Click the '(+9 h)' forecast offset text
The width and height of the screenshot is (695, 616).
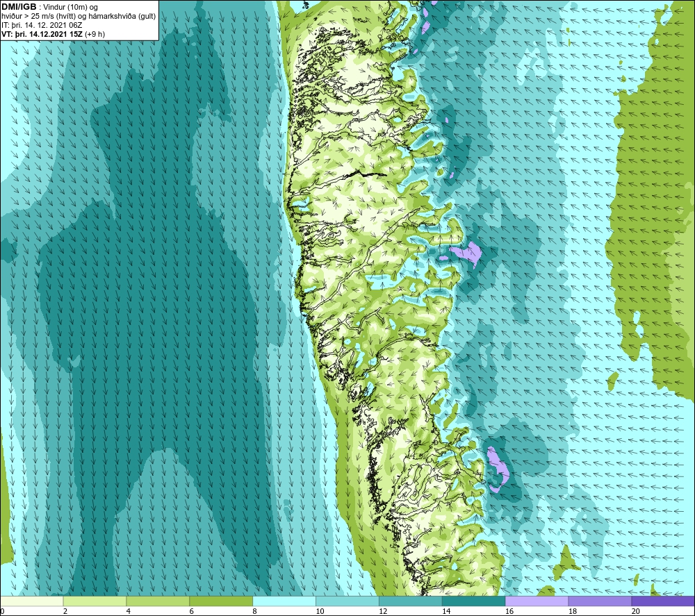[95, 34]
